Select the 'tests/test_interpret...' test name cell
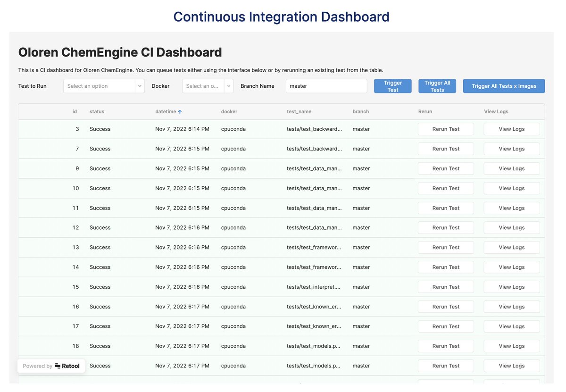The height and width of the screenshot is (392, 566). coord(314,287)
